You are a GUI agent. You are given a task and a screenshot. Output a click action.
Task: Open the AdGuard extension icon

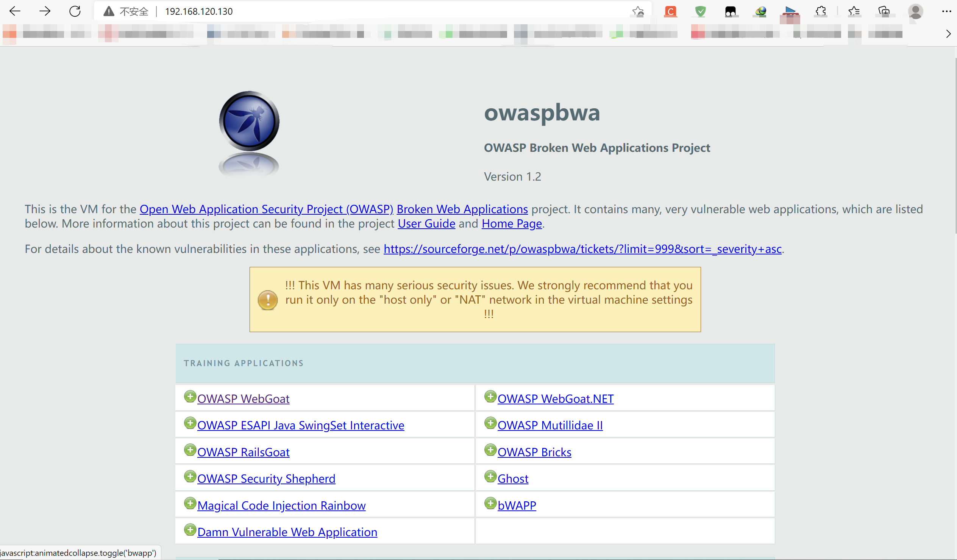(700, 11)
